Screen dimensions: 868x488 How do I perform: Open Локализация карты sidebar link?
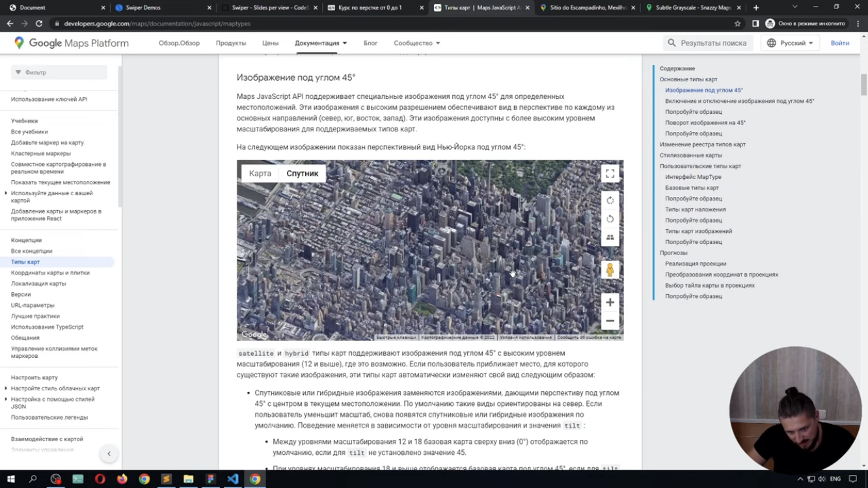tap(38, 284)
